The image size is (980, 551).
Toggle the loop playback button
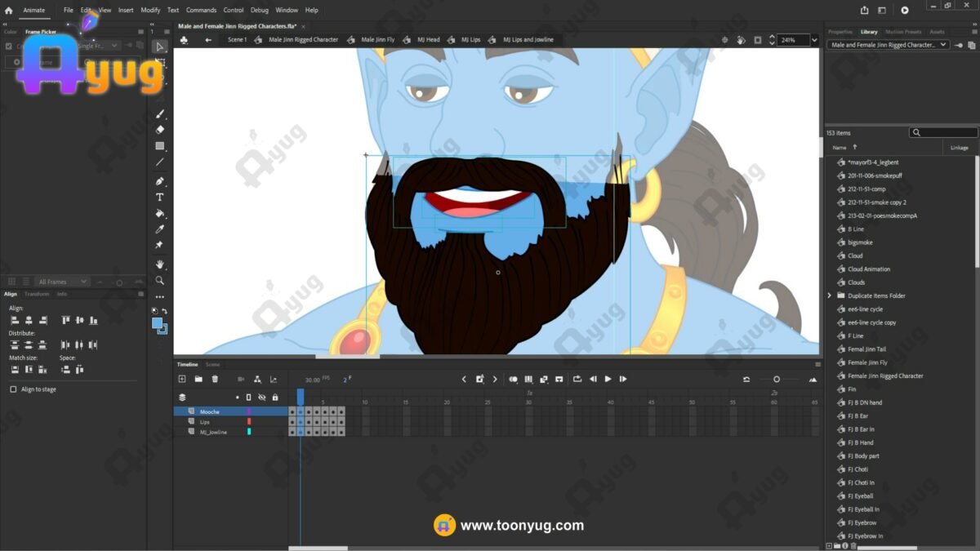pos(577,379)
